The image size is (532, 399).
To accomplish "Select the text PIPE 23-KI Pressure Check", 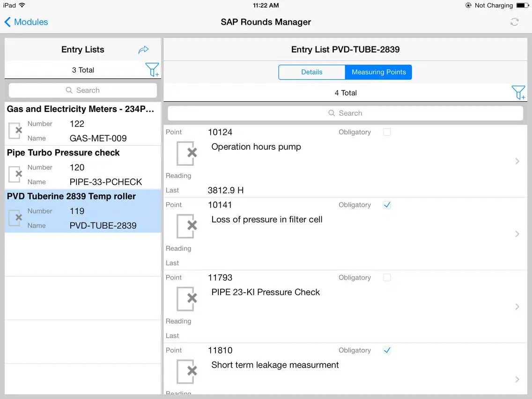I will [266, 292].
